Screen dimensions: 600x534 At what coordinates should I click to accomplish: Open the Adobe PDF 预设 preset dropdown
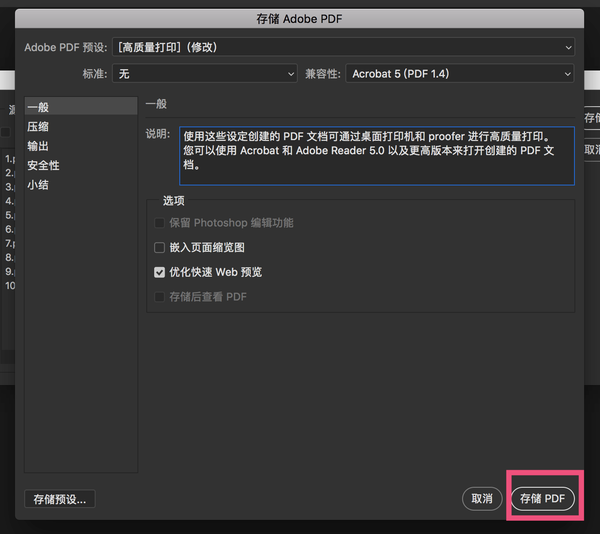click(343, 47)
